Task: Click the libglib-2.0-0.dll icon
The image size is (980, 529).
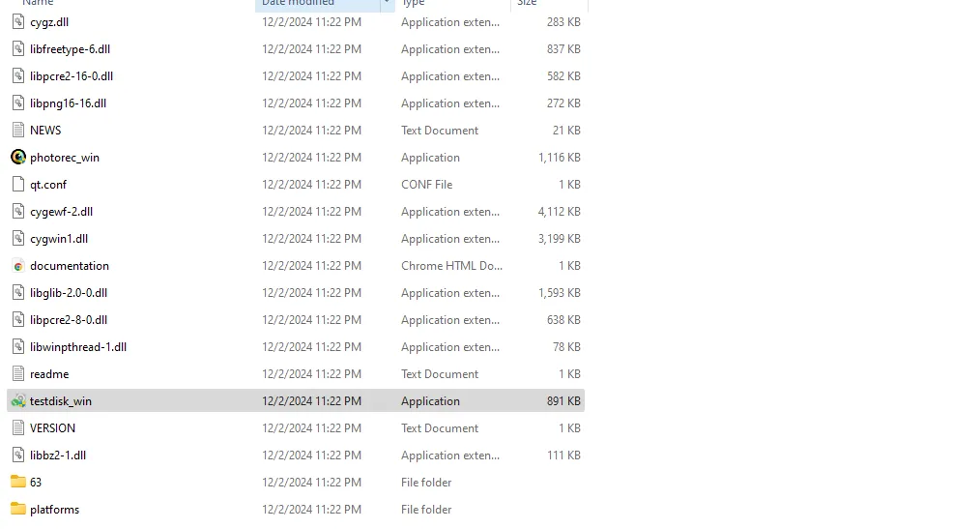Action: 18,293
